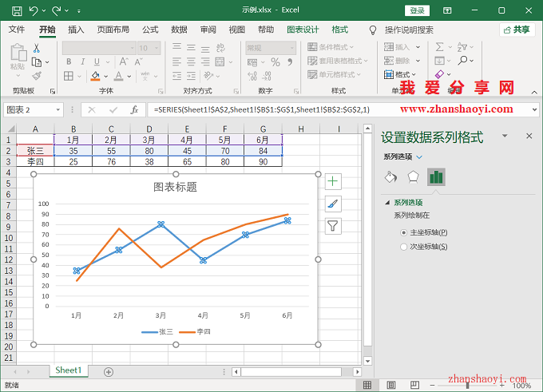Switch to the 页面布局 ribbon tab
Viewport: 543px width, 392px height.
(113, 30)
